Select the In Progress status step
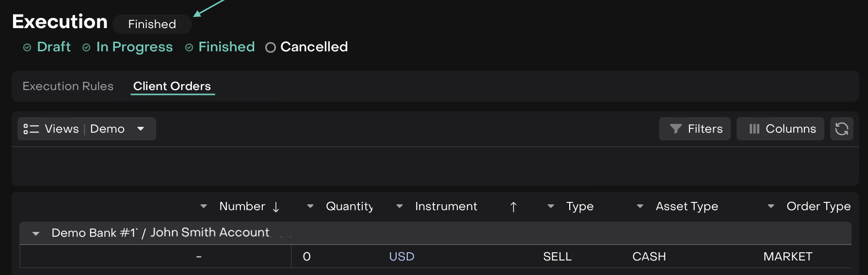The height and width of the screenshot is (275, 868). pos(134,47)
